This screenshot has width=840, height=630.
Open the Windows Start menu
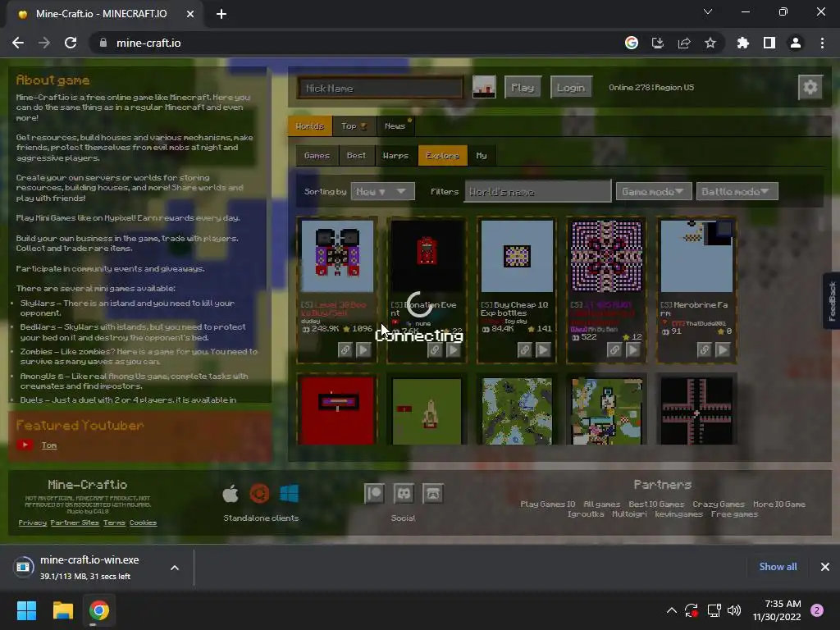26,610
